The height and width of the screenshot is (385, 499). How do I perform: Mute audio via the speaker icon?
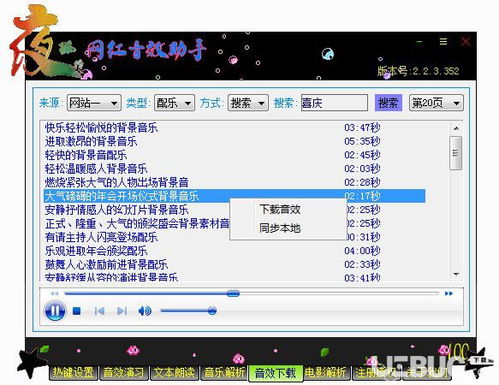click(145, 311)
